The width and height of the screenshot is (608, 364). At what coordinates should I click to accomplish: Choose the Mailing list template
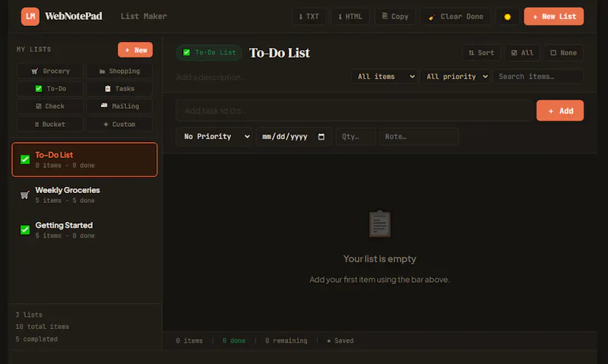coord(119,106)
